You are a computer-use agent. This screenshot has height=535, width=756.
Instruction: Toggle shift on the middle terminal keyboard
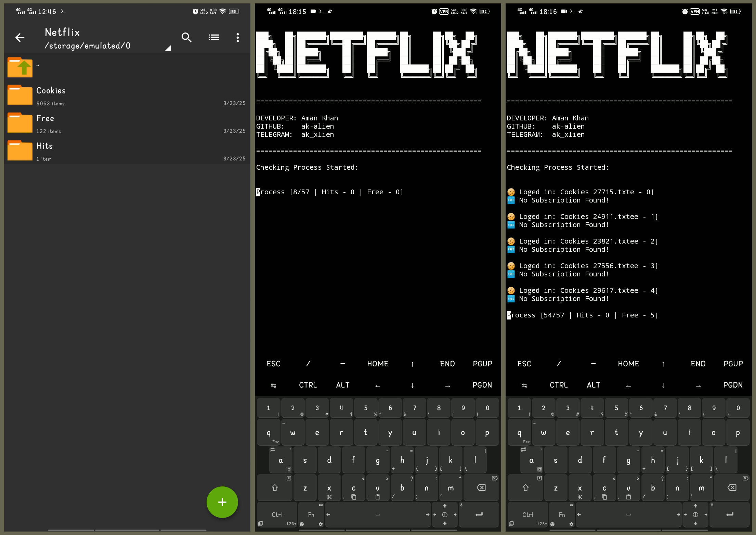(275, 488)
